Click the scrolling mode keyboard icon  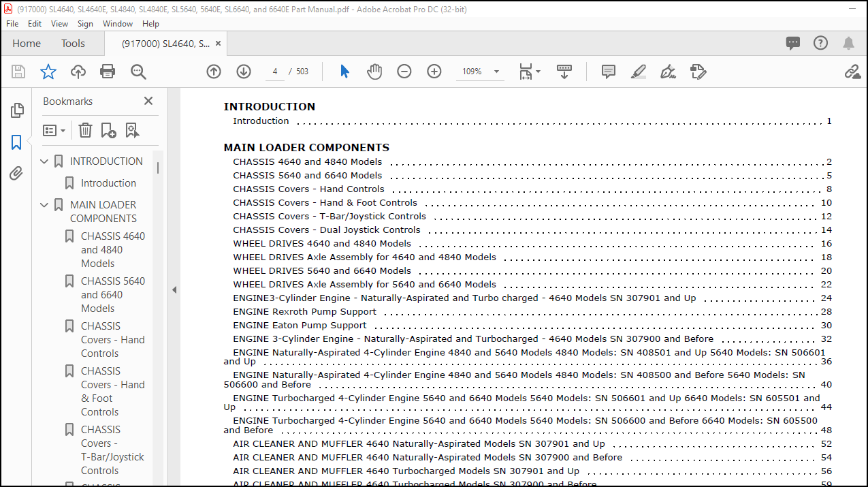click(564, 72)
